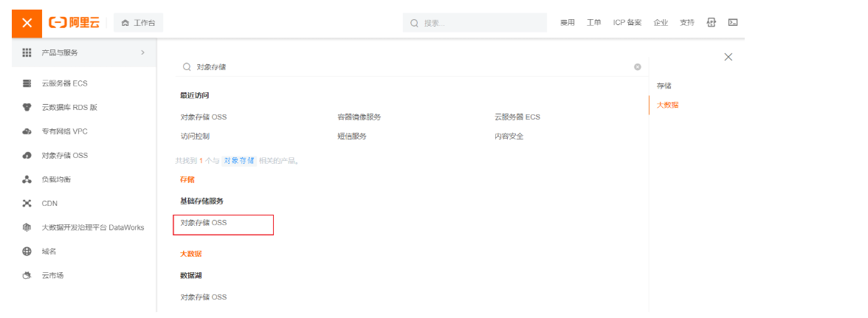Open the 支持 menu
Screen dimensions: 868x318
pos(687,23)
